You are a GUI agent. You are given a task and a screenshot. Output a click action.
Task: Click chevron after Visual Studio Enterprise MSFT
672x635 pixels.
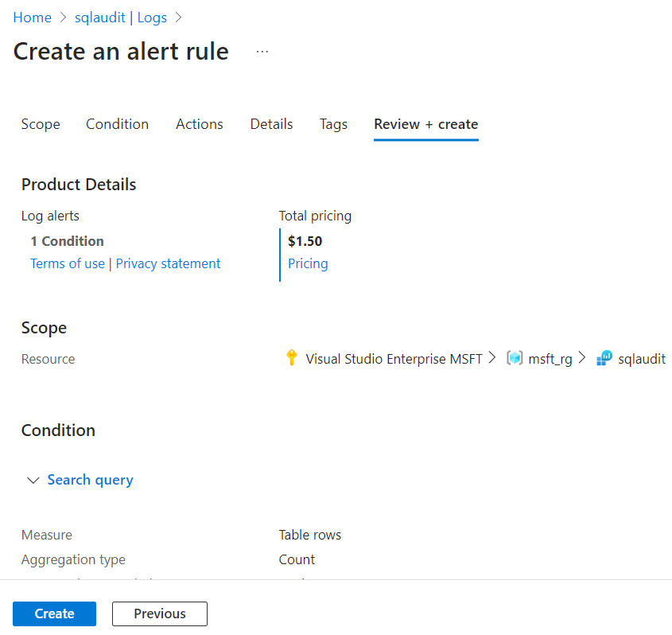tap(492, 357)
